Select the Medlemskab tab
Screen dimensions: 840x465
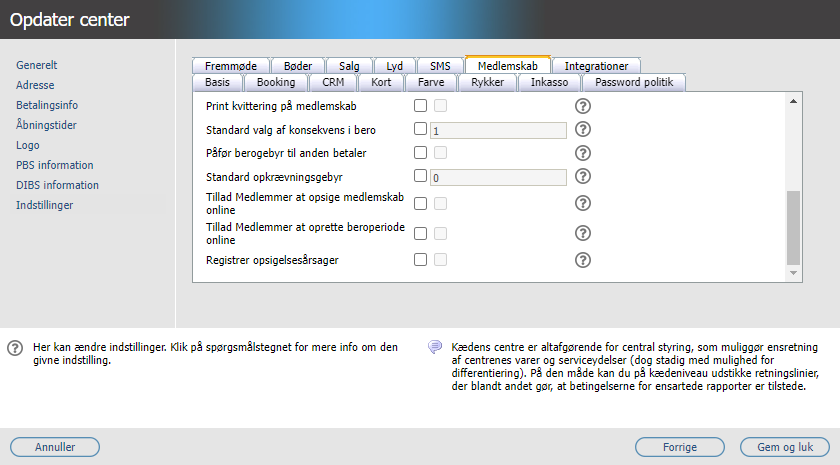pos(508,65)
